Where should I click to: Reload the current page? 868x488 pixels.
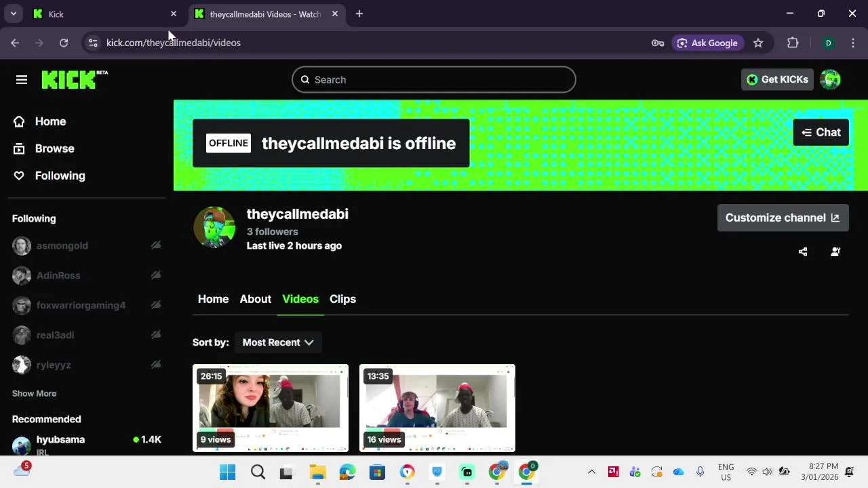[64, 43]
